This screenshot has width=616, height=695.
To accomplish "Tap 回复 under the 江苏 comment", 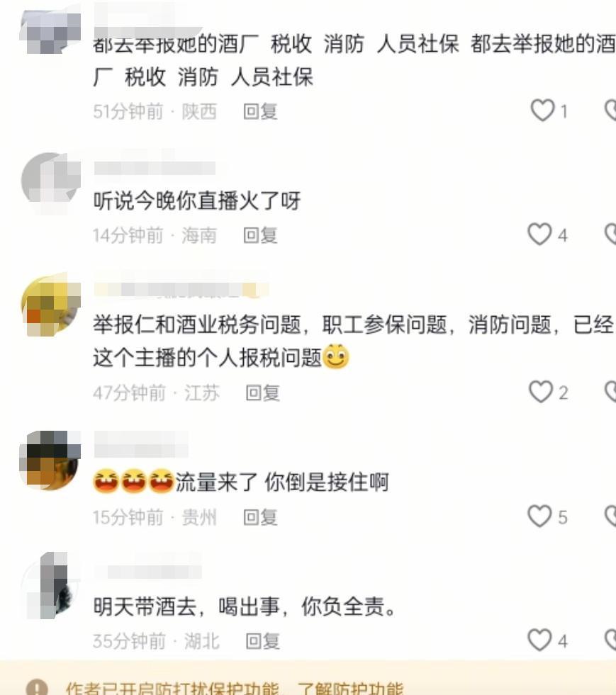I will tap(262, 392).
